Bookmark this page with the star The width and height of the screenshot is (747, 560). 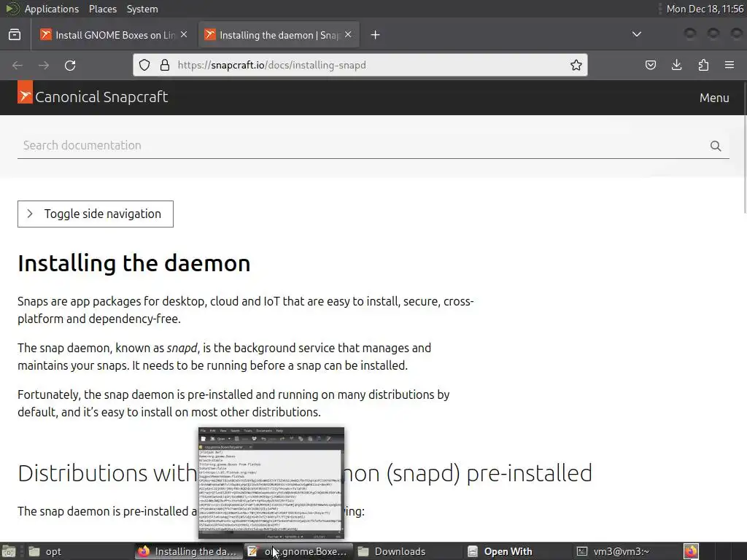[x=576, y=65]
